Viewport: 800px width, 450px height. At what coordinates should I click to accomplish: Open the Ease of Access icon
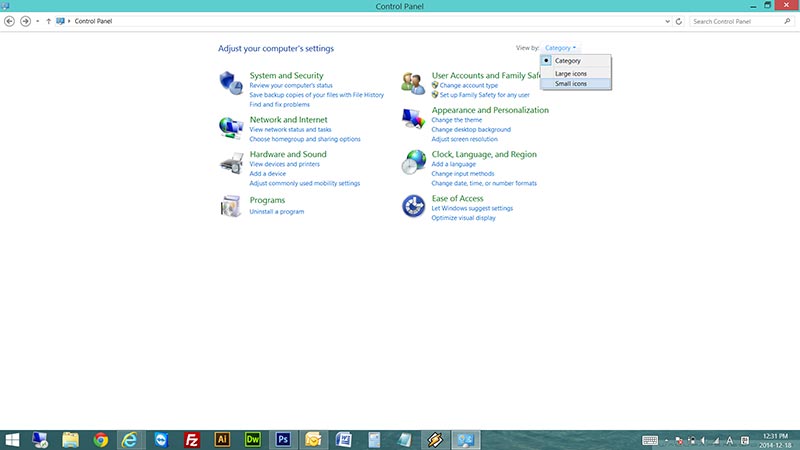pos(413,206)
